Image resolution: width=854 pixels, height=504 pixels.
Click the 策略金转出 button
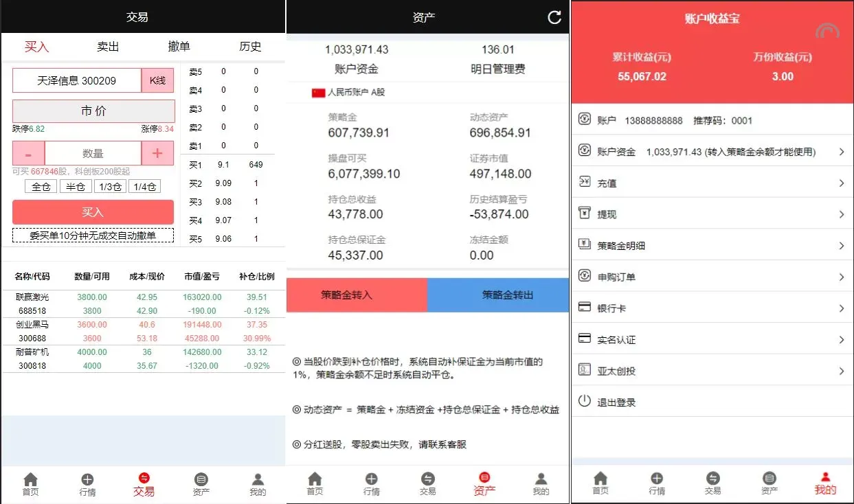pyautogui.click(x=498, y=295)
